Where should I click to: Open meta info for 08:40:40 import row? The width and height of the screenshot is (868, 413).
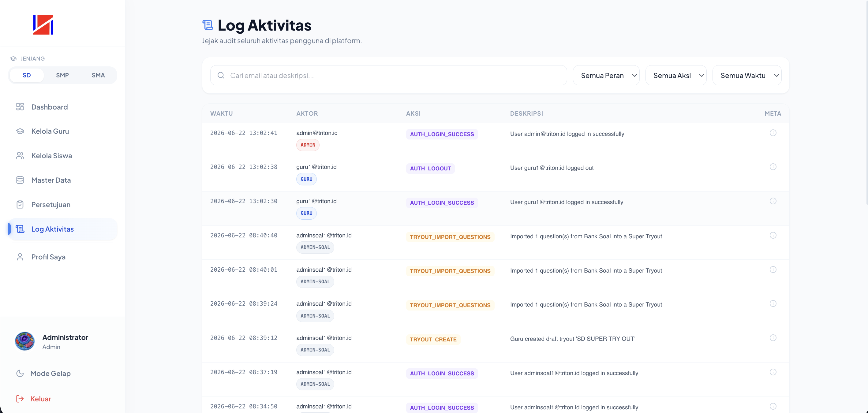773,235
